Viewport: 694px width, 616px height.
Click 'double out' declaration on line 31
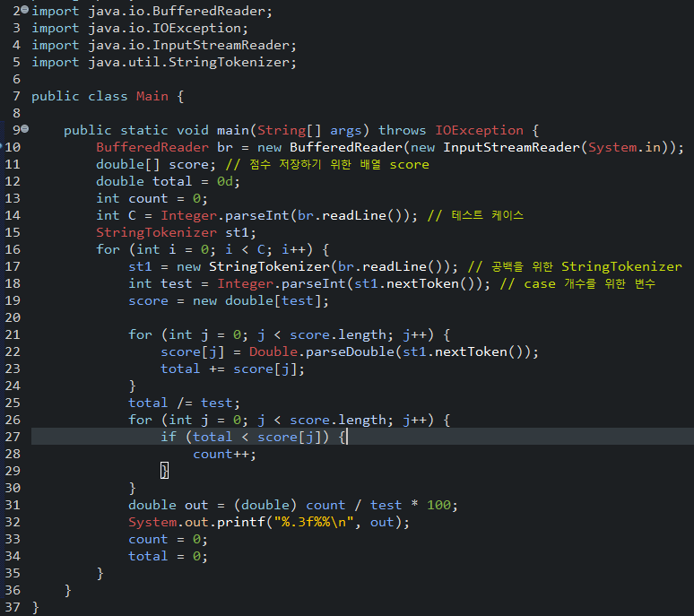169,506
